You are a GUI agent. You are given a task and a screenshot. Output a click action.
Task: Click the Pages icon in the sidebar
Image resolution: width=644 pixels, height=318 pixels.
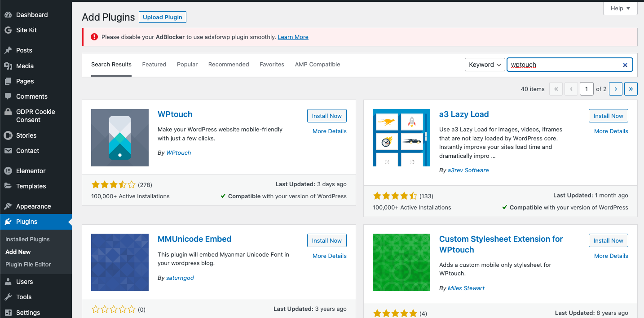point(8,81)
